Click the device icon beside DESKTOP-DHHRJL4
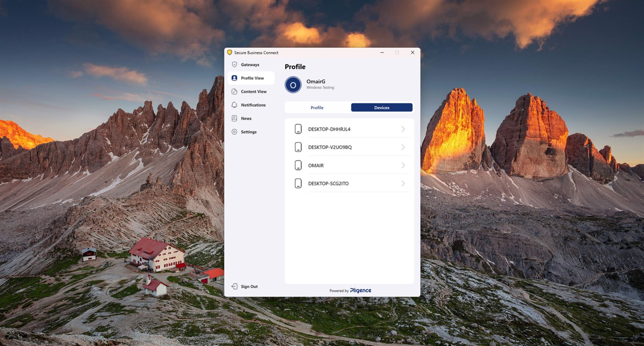This screenshot has width=644, height=346. pos(298,129)
